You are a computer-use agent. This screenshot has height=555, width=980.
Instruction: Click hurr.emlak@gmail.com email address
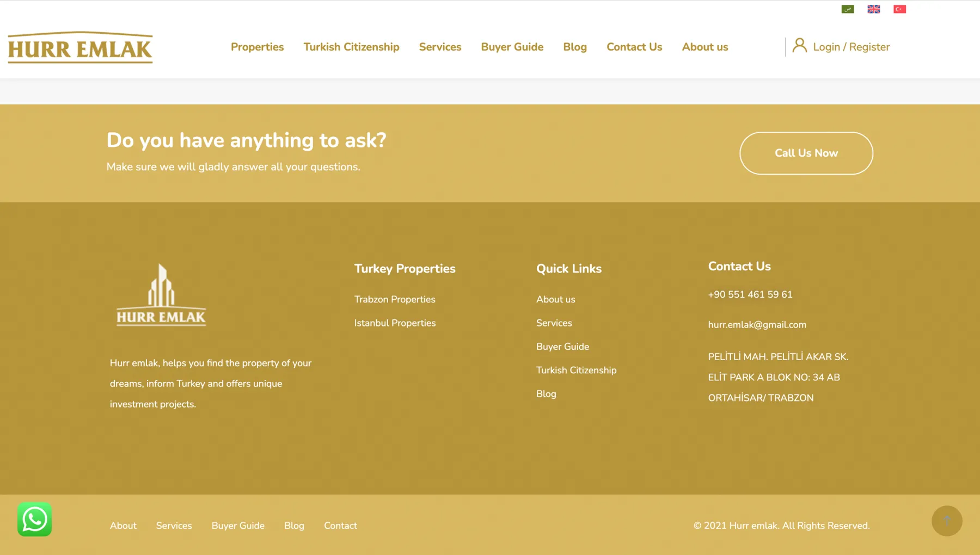pyautogui.click(x=757, y=325)
